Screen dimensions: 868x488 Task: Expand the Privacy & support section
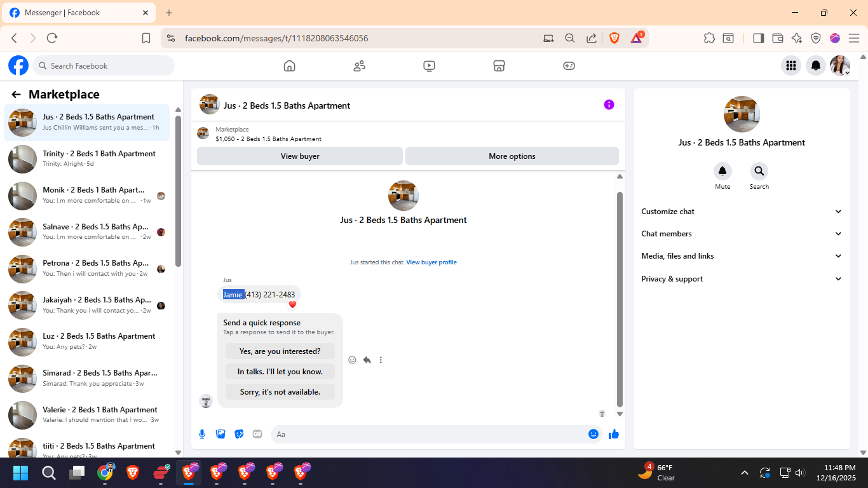click(742, 279)
